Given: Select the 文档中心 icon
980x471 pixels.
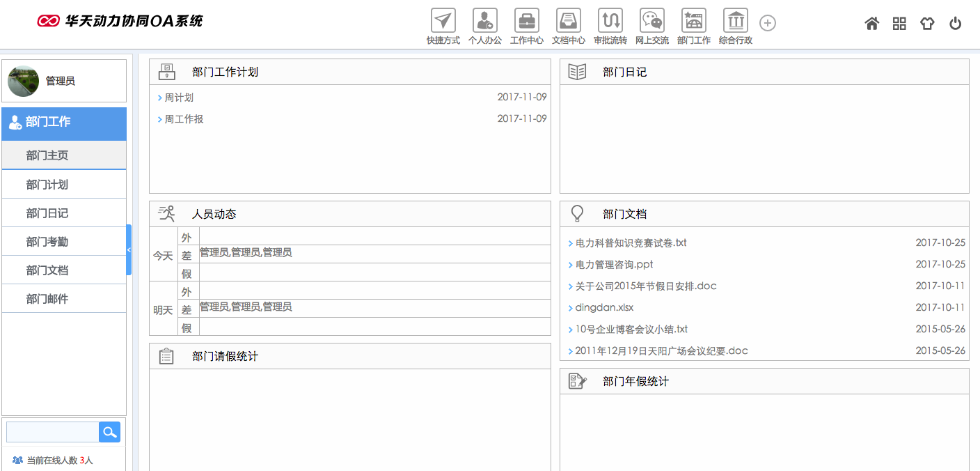Looking at the screenshot, I should [x=569, y=21].
